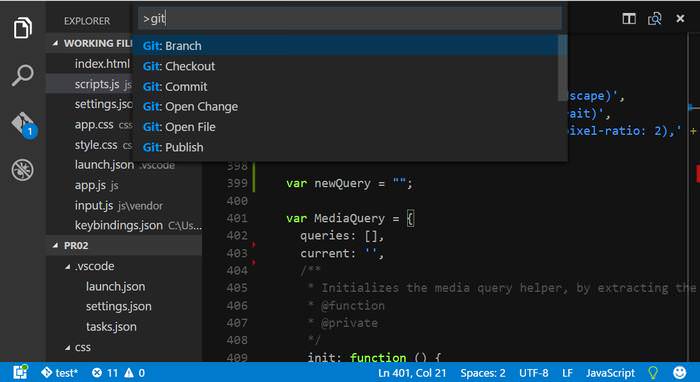Close the editor with the X icon

click(680, 19)
